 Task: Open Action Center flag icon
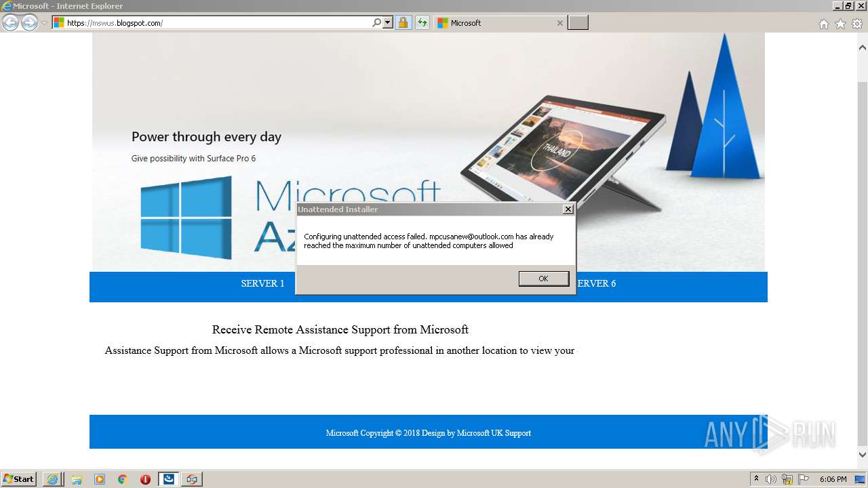coord(804,479)
